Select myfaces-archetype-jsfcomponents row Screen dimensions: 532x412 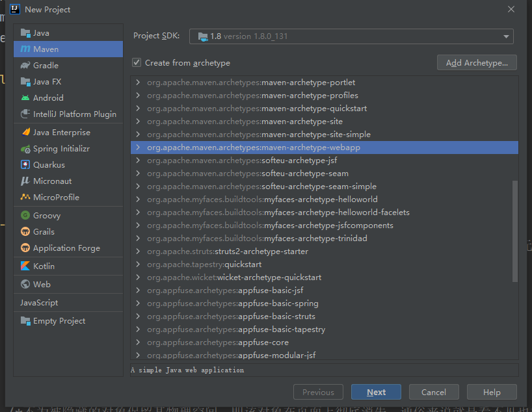tap(325, 225)
